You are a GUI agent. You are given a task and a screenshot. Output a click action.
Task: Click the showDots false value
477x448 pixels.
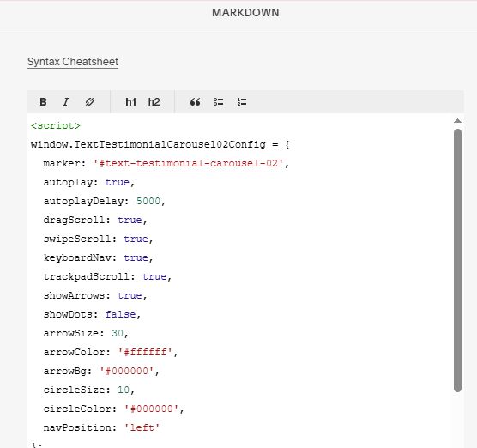click(x=120, y=314)
